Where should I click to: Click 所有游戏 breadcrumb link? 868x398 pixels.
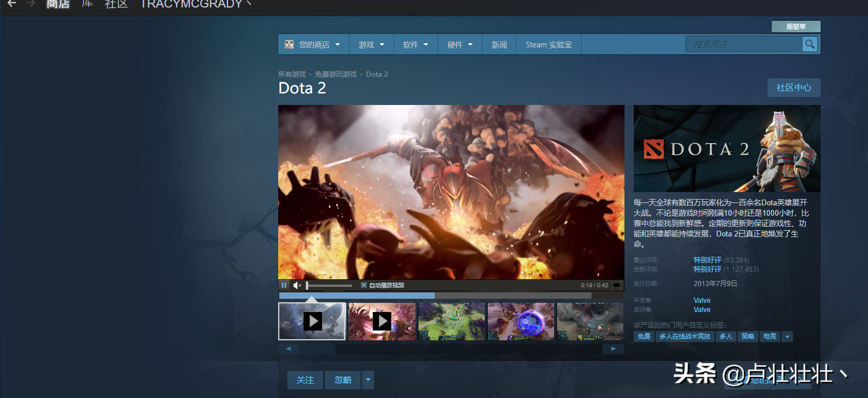click(292, 74)
